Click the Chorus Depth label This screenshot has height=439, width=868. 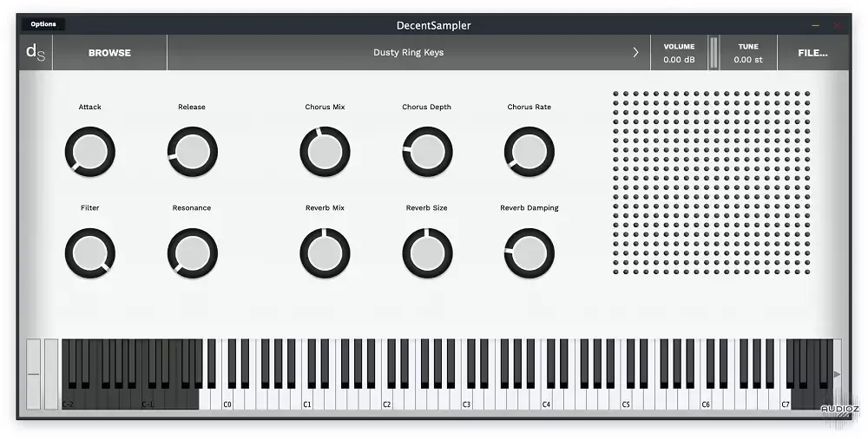[x=427, y=107]
